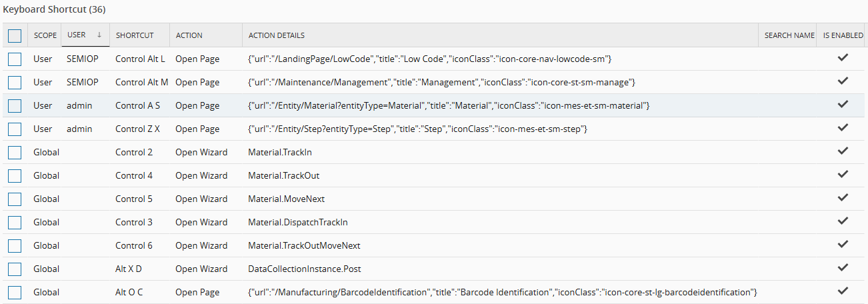Tick the checkbox for Control A S row

(15, 106)
